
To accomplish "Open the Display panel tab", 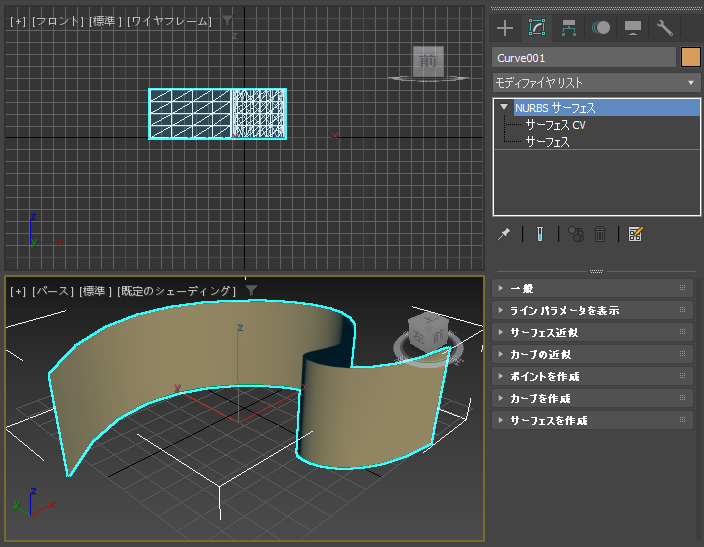I will (x=633, y=28).
